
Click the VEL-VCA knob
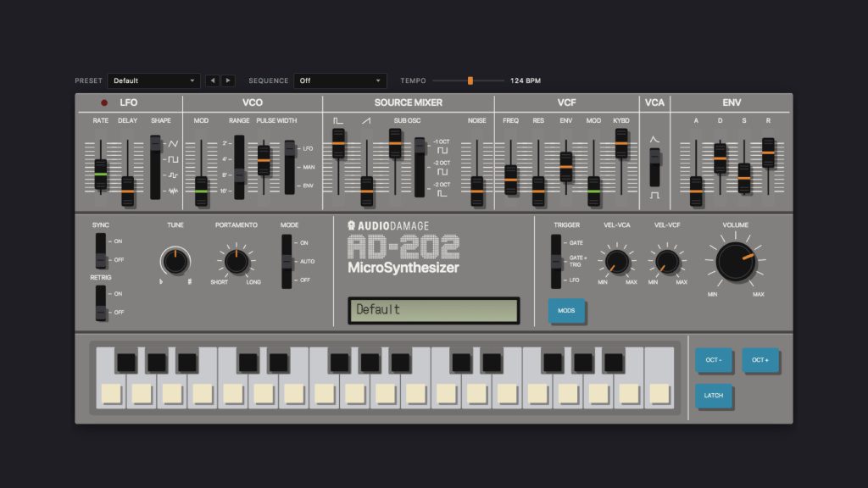(x=617, y=261)
